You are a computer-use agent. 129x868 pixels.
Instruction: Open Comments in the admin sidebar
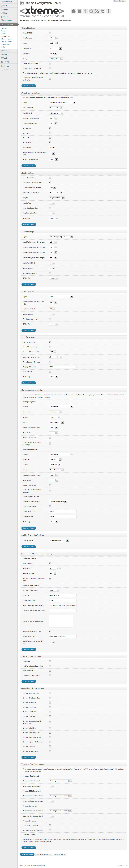click(x=7, y=20)
